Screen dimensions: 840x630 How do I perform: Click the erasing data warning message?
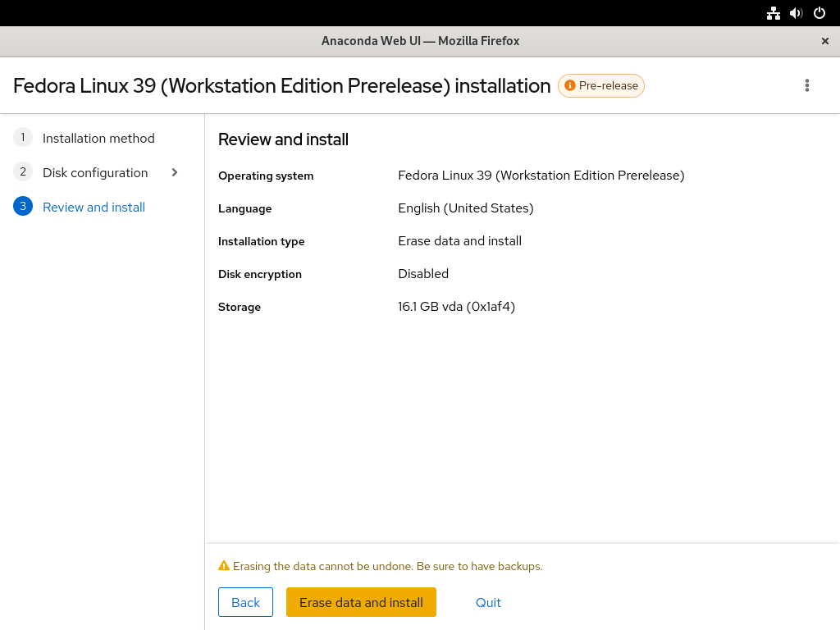[387, 566]
